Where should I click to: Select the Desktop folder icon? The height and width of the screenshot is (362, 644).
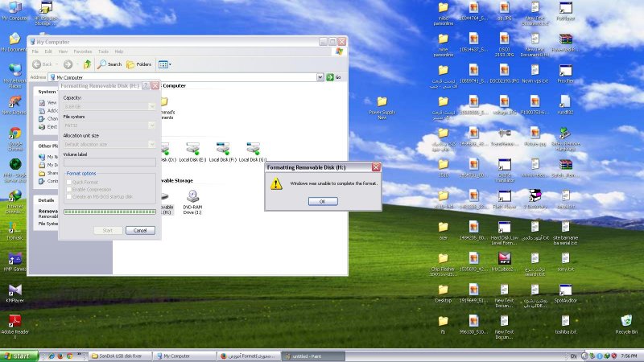(x=443, y=293)
